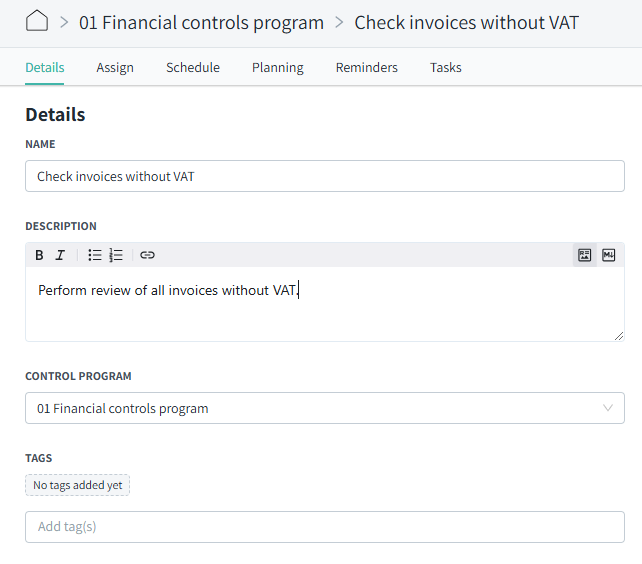
Task: Insert a numbered list
Action: [116, 255]
